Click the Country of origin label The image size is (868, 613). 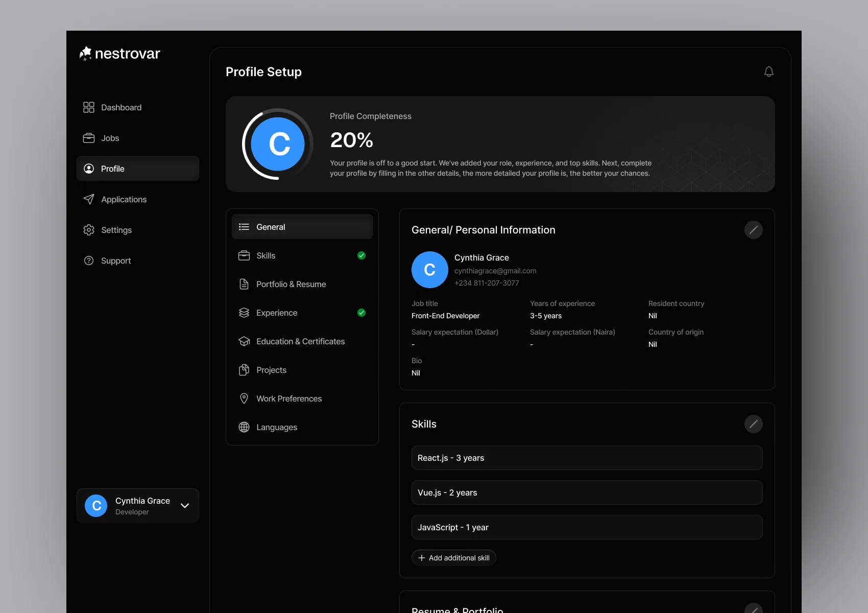coord(676,332)
